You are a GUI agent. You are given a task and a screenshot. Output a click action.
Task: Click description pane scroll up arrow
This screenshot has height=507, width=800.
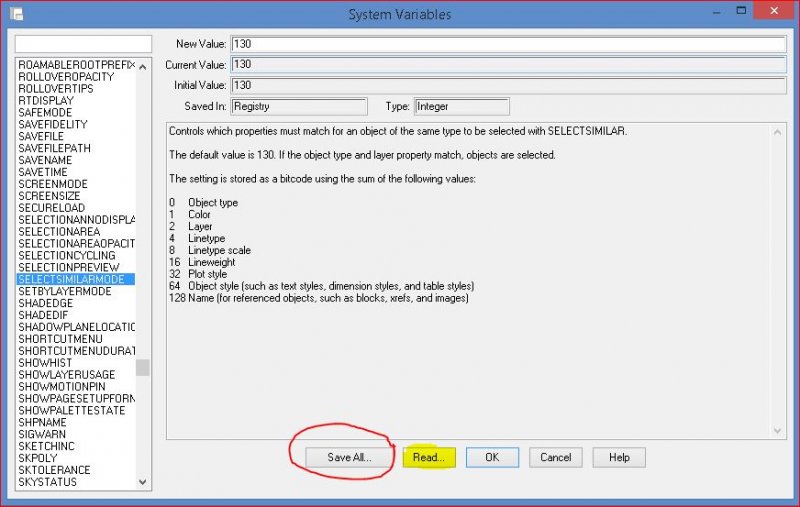click(777, 133)
